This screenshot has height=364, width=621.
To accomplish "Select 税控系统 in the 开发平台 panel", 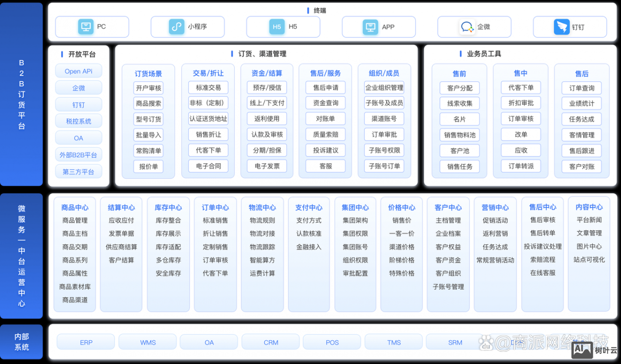I will coord(78,121).
